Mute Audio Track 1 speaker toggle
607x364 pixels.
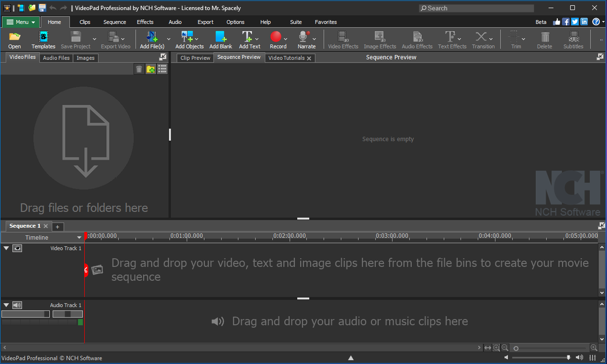[17, 305]
